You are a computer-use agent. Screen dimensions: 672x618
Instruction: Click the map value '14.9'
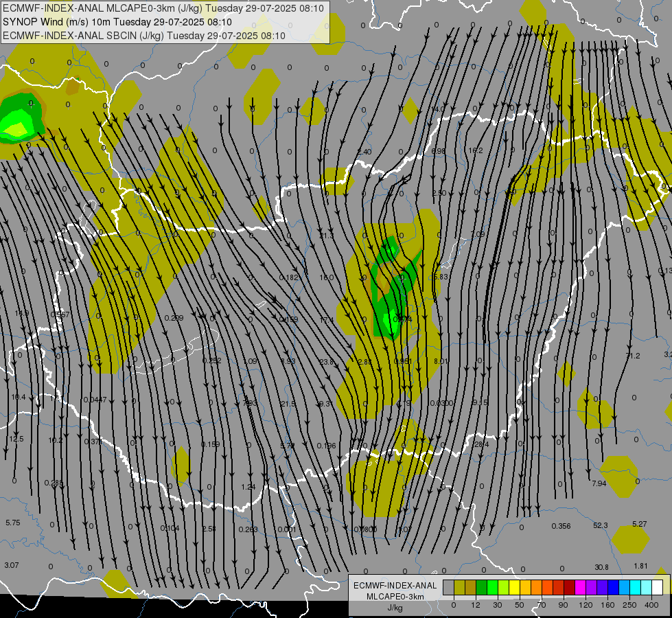click(x=22, y=314)
